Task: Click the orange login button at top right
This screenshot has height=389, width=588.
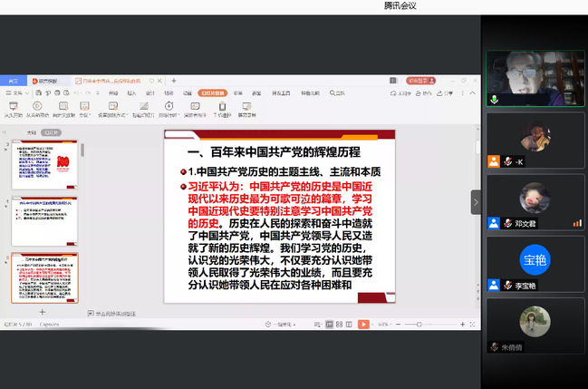Action: click(x=419, y=82)
